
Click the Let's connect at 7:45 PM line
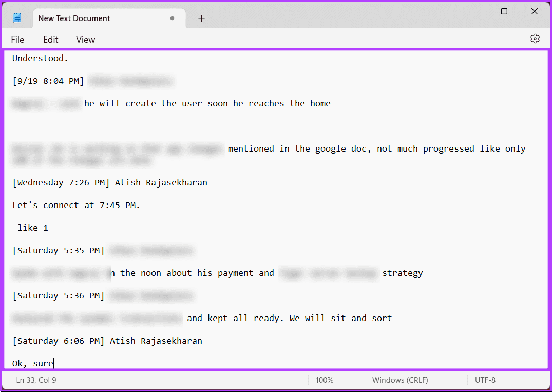coord(76,205)
